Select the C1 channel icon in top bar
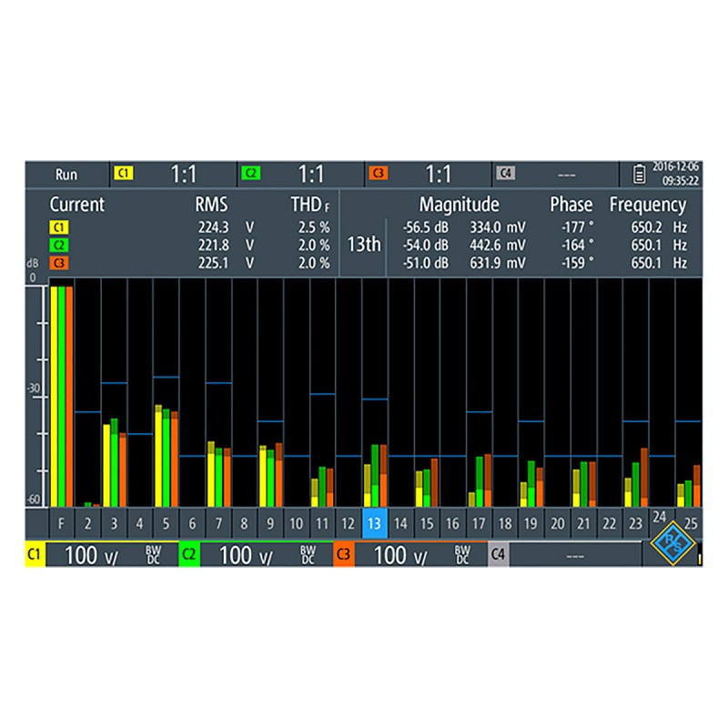Image resolution: width=728 pixels, height=728 pixels. [x=124, y=173]
